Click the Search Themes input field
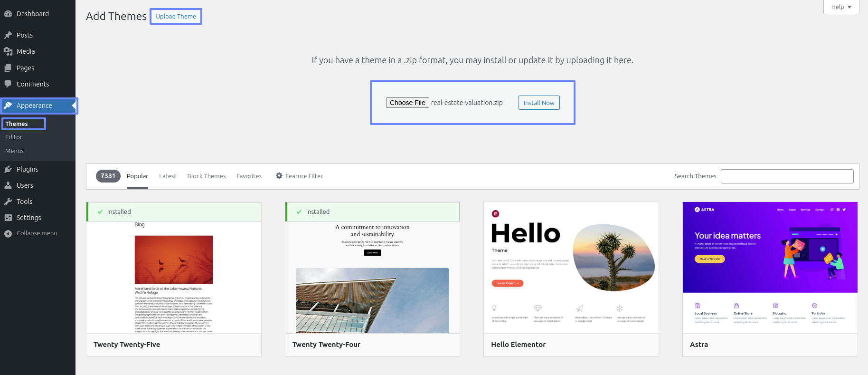 [x=787, y=176]
